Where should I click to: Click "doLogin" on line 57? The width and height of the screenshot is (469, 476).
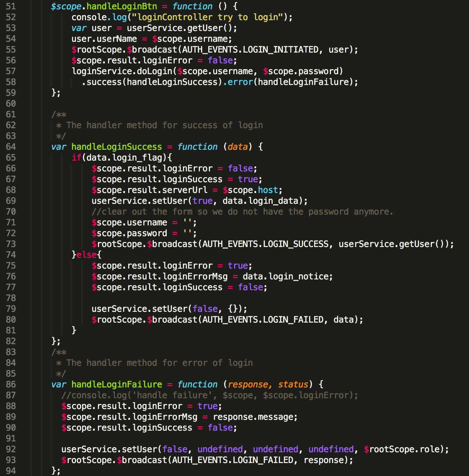click(155, 71)
